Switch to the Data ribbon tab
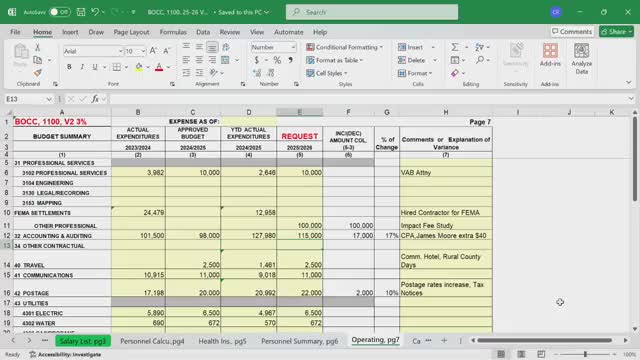Image resolution: width=640 pixels, height=360 pixels. tap(203, 32)
